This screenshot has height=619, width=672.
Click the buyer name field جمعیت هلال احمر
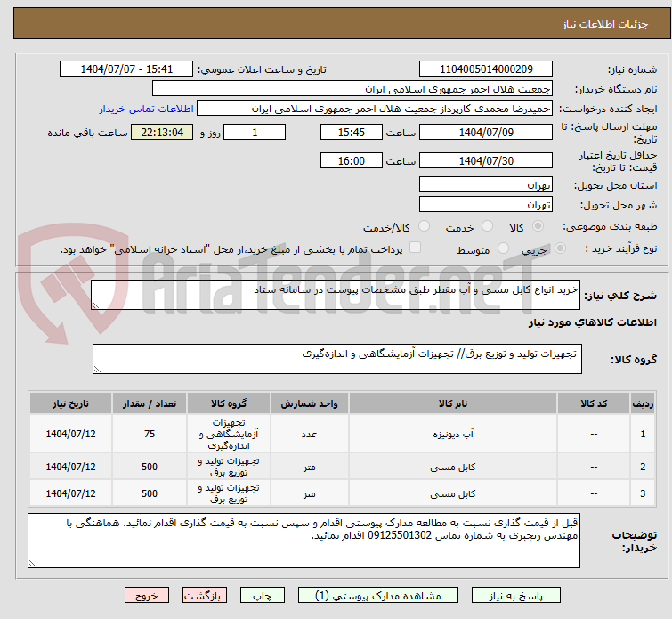[352, 89]
